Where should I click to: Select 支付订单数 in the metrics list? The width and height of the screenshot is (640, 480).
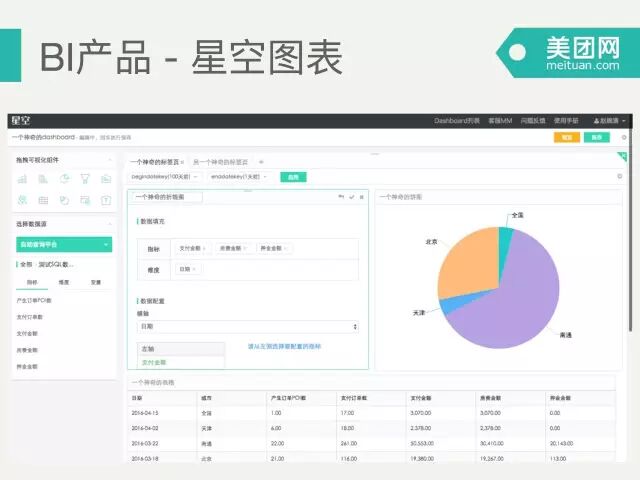point(29,317)
